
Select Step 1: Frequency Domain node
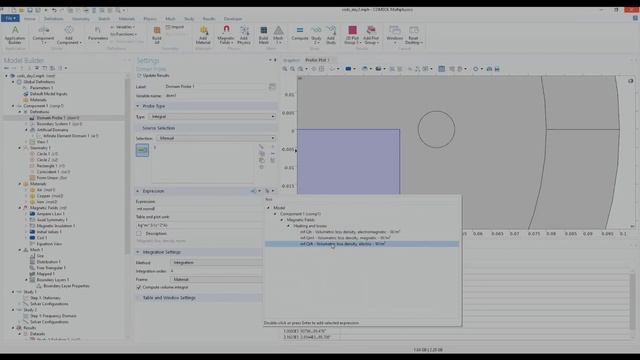(53, 316)
